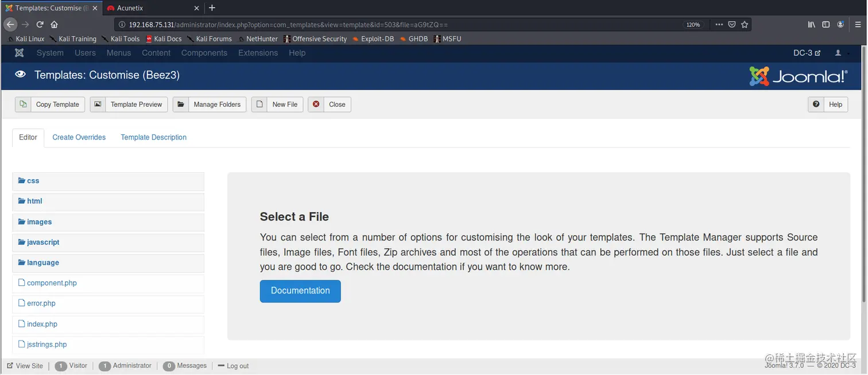Expand the javascript folder

(108, 242)
